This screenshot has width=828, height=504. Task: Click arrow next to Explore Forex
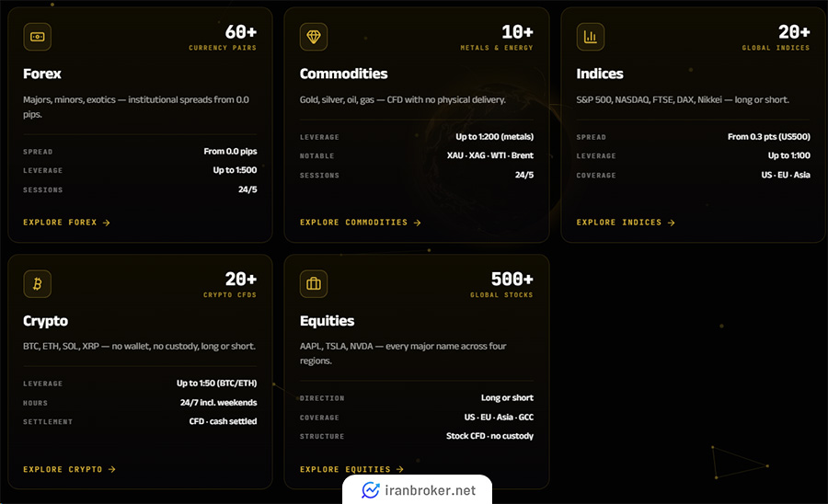point(106,223)
